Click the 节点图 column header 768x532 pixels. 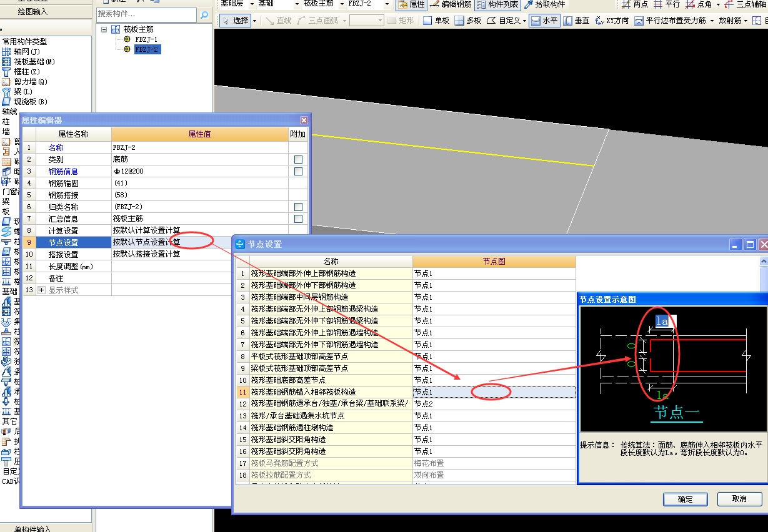(494, 262)
